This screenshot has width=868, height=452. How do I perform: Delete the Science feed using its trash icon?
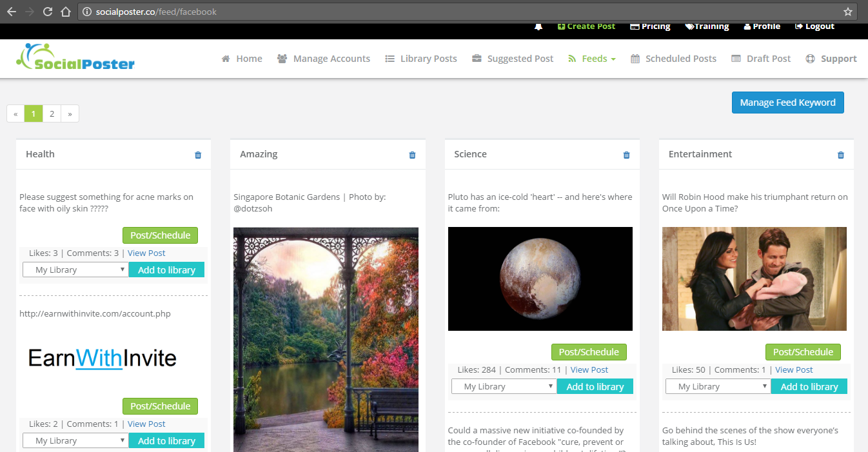[x=626, y=154]
